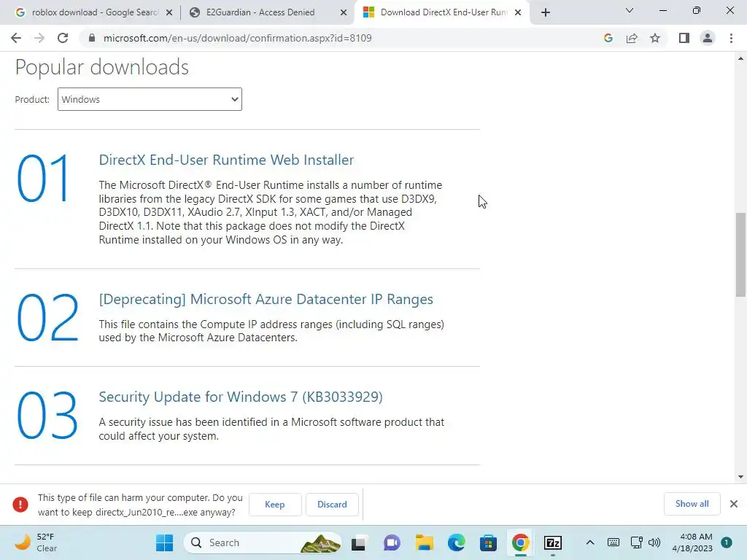The height and width of the screenshot is (560, 747).
Task: Click the number 02 ranking
Action: [x=47, y=318]
